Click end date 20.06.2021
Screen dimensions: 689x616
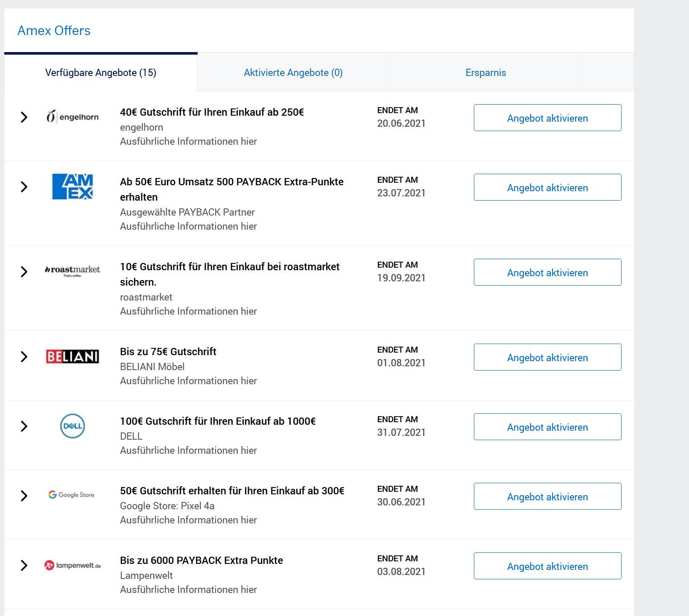pyautogui.click(x=401, y=123)
